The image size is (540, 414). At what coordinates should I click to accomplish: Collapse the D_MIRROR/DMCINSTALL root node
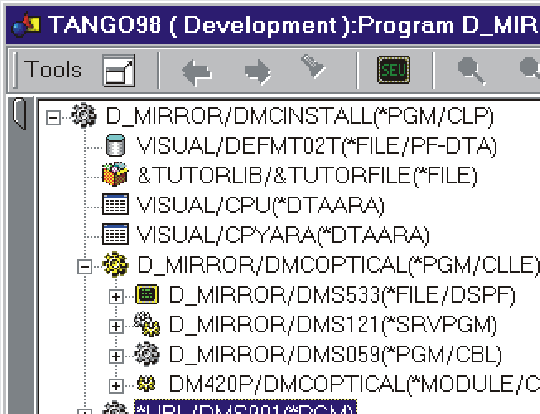point(53,118)
